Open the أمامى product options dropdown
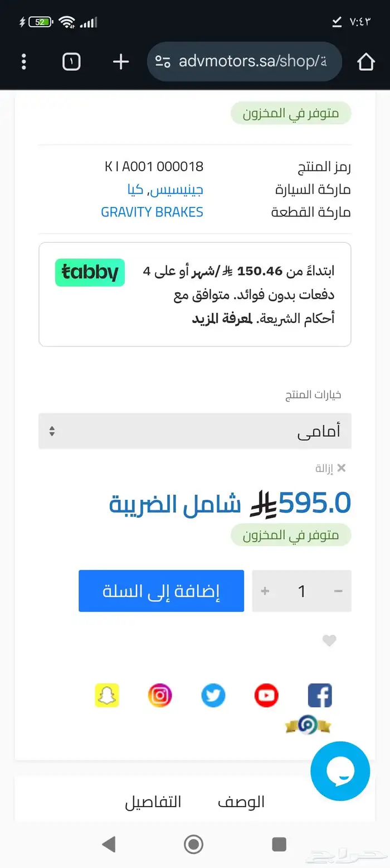Screen dimensions: 390x868 [194, 430]
